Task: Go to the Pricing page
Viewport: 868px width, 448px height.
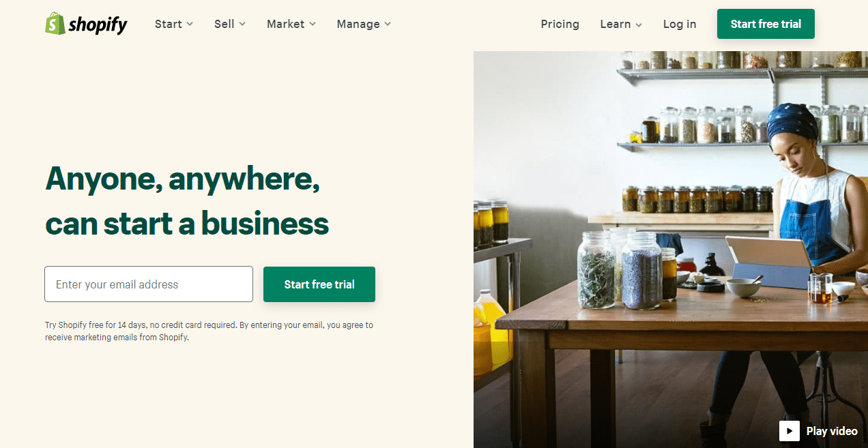Action: coord(560,24)
